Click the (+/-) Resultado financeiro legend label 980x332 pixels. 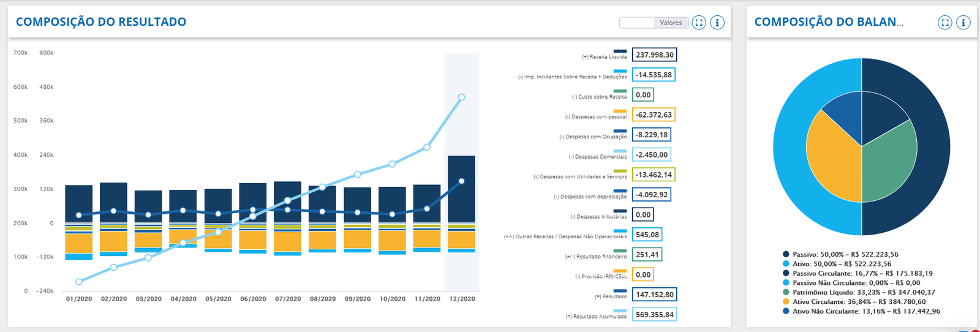596,257
